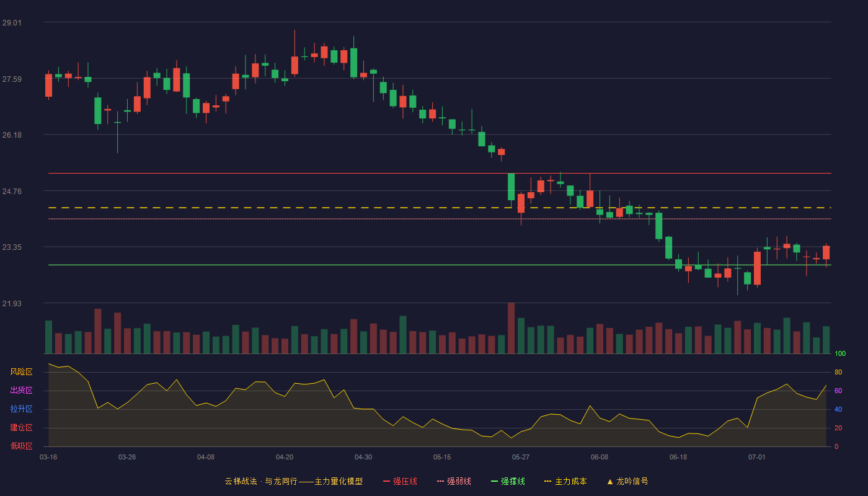Click the 60 indicator scale label

[x=838, y=391]
